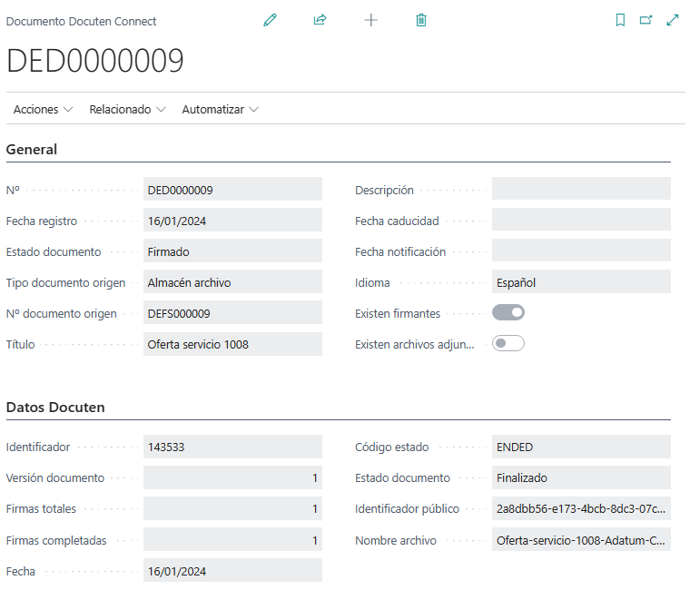Click the plus icon to create new
This screenshot has width=700, height=590.
point(370,20)
